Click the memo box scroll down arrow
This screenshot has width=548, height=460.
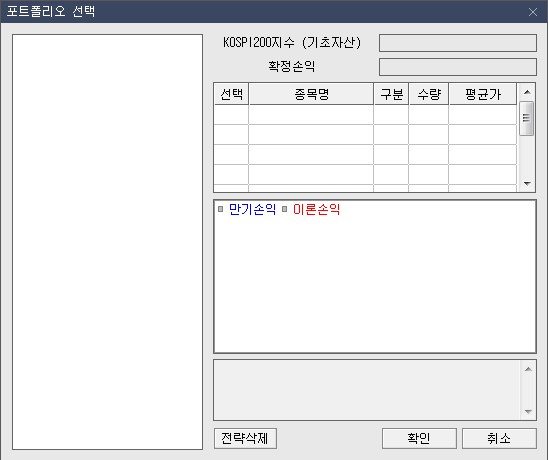click(528, 411)
